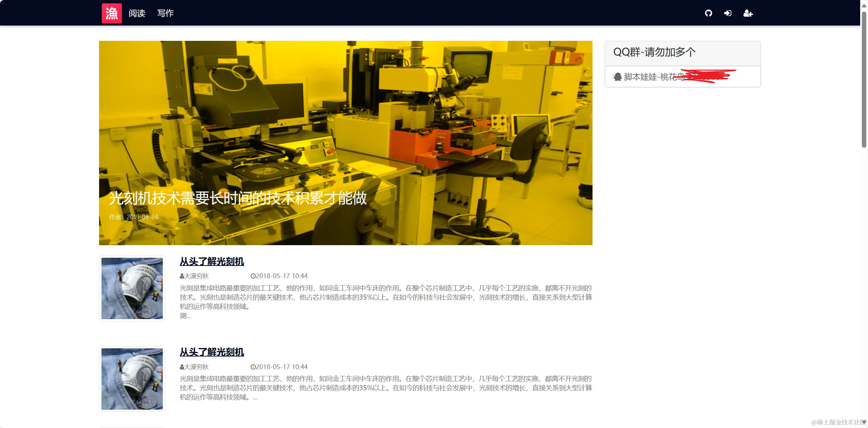Click the QQ penguin icon

click(x=617, y=77)
